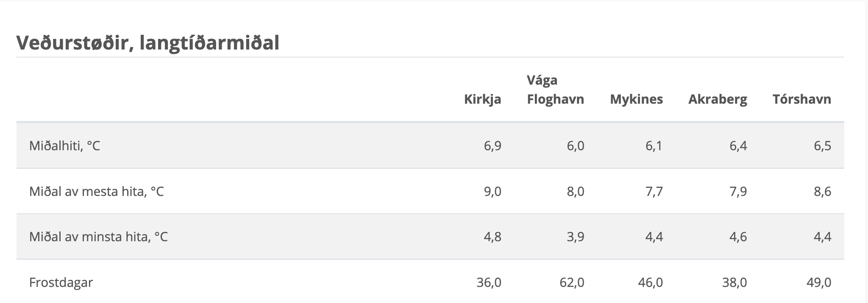868x303 pixels.
Task: Click Vága Floghavn's minsta hita value 3,9
Action: pos(576,237)
